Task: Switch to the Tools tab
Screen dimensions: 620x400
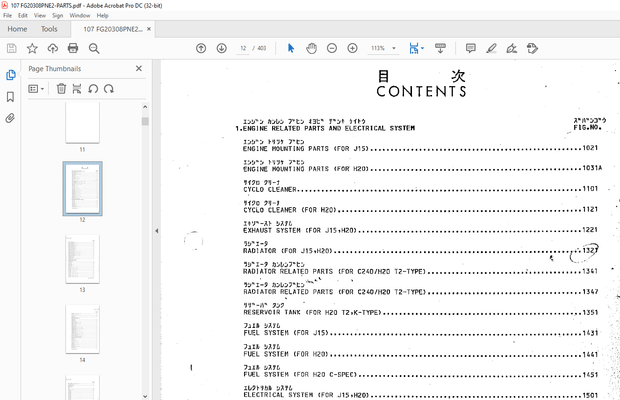Action: [x=49, y=29]
